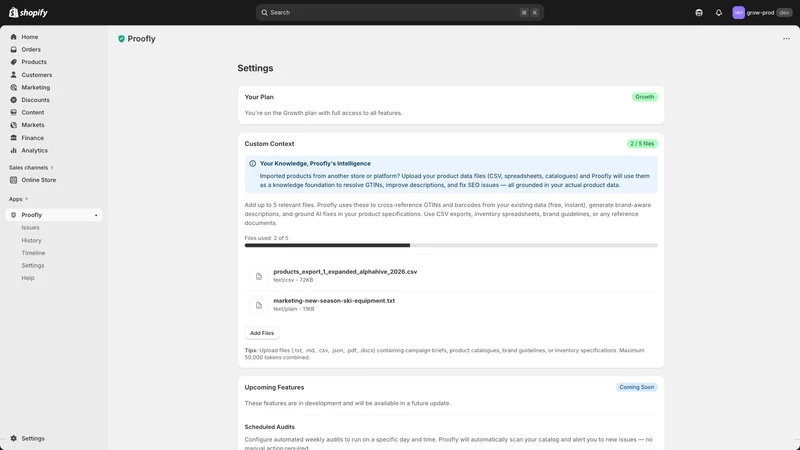Click the Settings page title

pyautogui.click(x=255, y=68)
